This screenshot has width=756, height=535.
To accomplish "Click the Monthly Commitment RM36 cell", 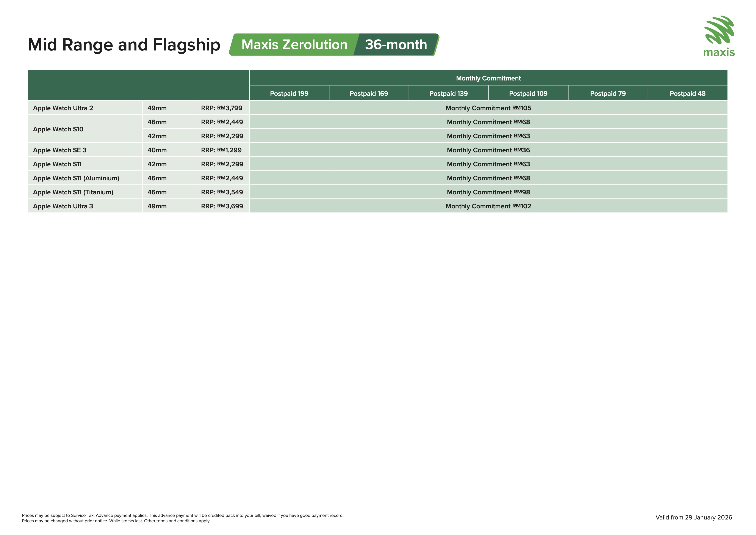I will pos(488,150).
